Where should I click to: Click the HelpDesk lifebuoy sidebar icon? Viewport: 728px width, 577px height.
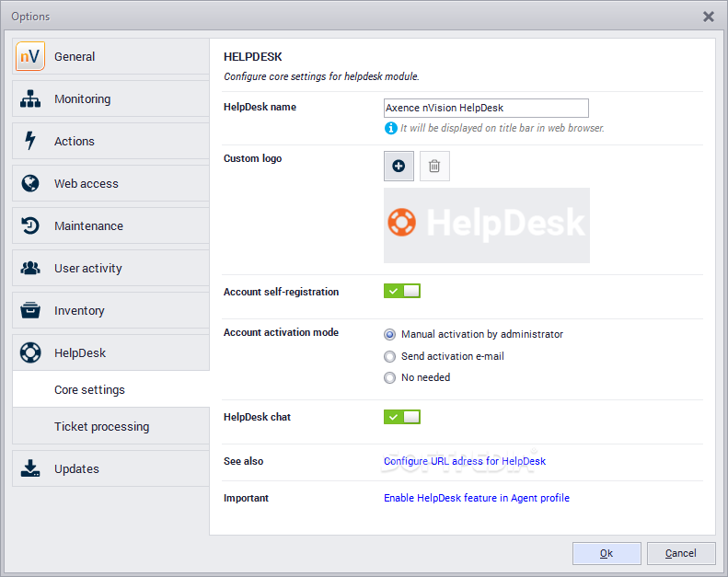30,352
